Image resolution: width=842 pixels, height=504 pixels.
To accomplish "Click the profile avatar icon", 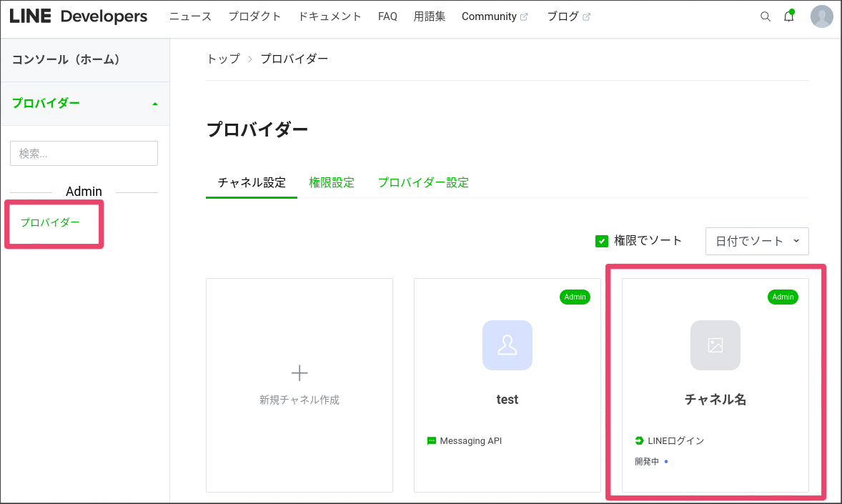I will 821,16.
